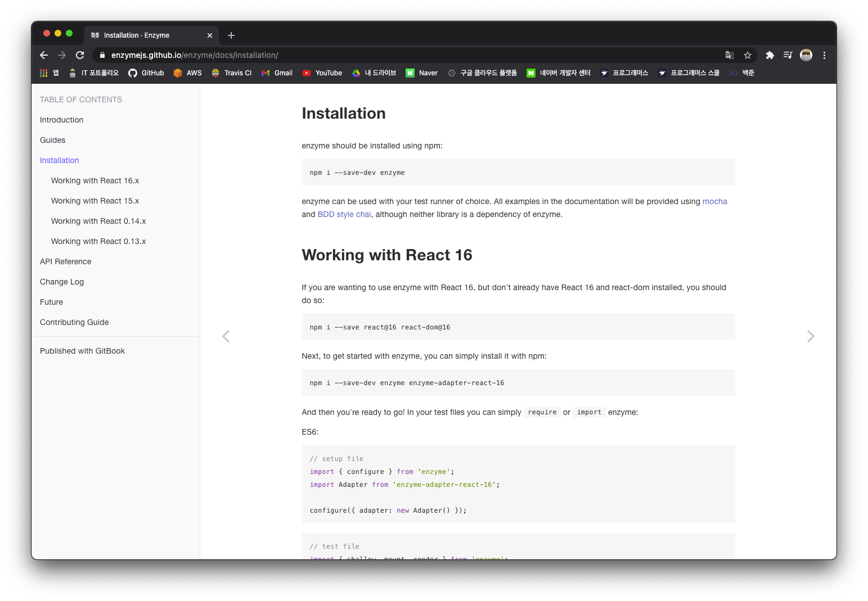Open Working with React 0.14.x
Screen dimensions: 868x601
[98, 221]
